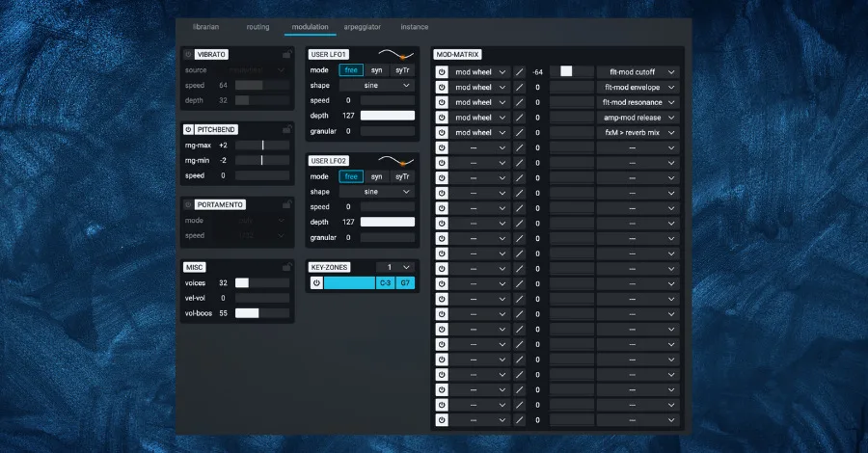This screenshot has height=453, width=868.
Task: Click the User LFO1 waveform display icon
Action: (395, 54)
